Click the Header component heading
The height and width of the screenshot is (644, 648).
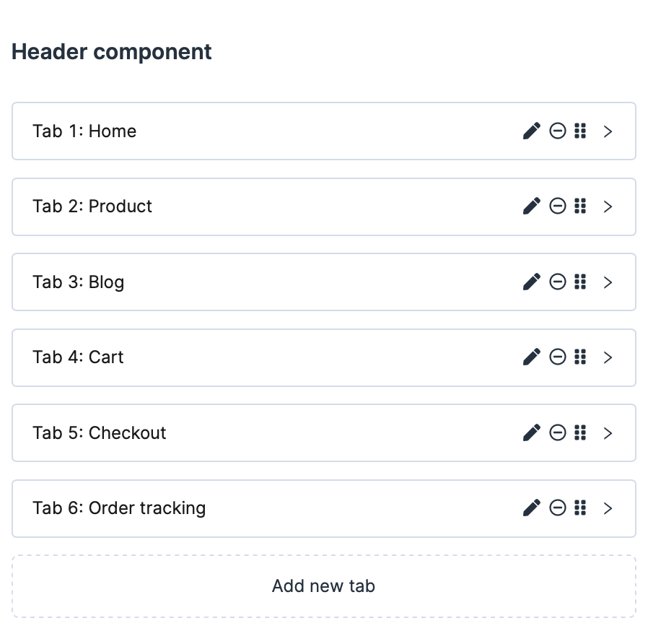(x=112, y=52)
